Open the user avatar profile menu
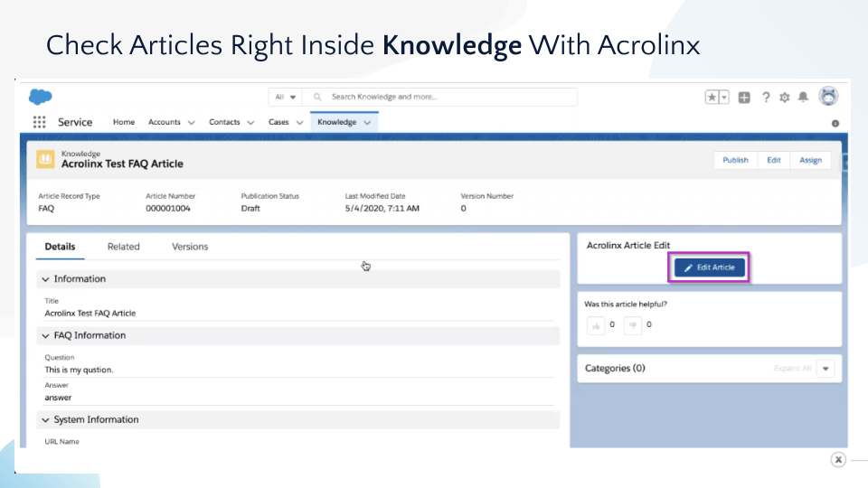The width and height of the screenshot is (868, 488). click(828, 97)
